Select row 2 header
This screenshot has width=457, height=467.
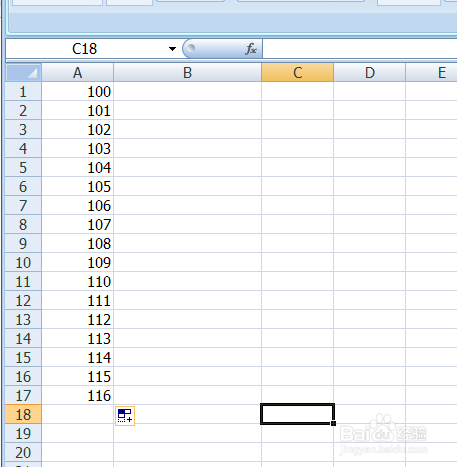click(23, 110)
